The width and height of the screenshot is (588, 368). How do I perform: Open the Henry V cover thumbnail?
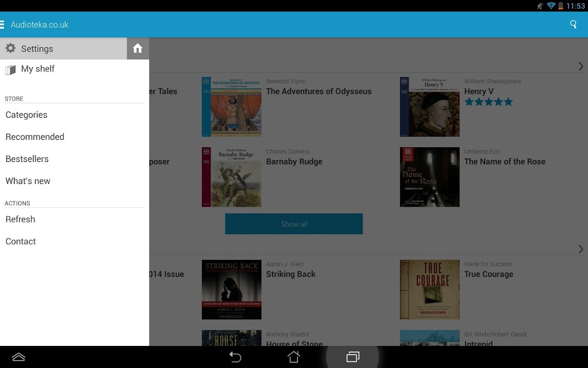[x=430, y=107]
